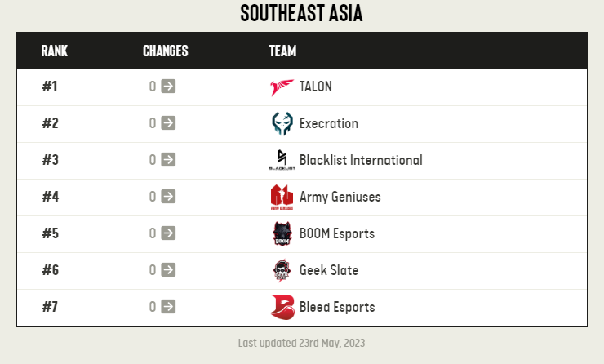
Task: Click the BOOM Esports wolf logo
Action: click(282, 233)
